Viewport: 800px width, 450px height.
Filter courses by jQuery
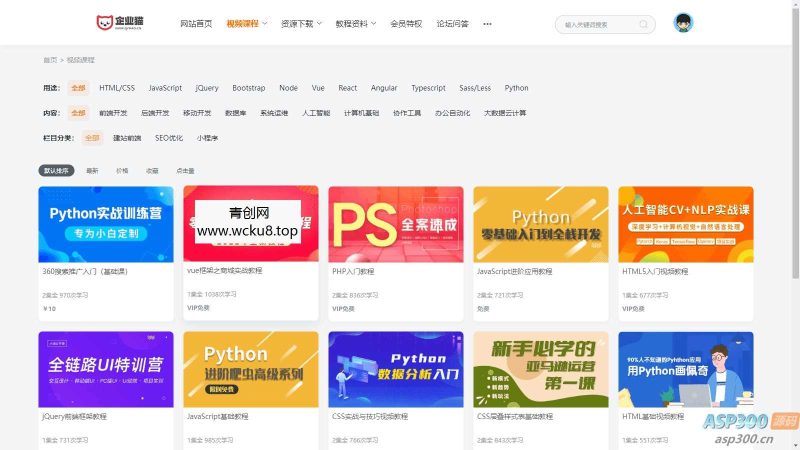pos(207,88)
